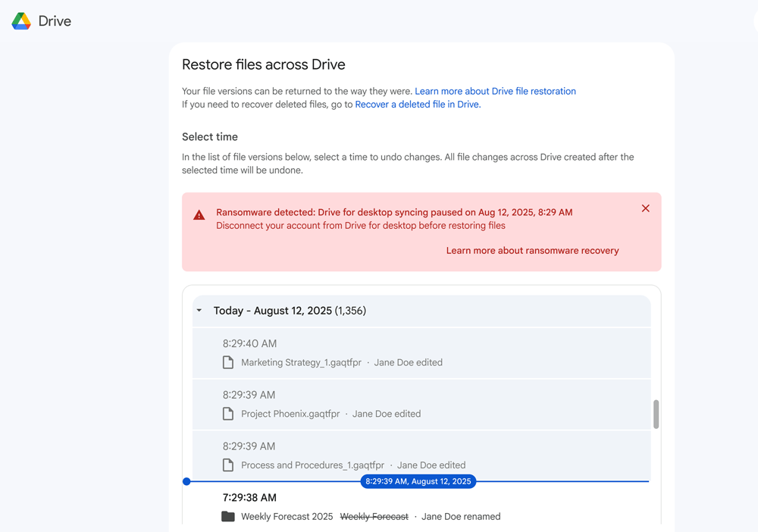Viewport: 758px width, 532px height.
Task: Click the Today - August 12, 2025 header
Action: 290,311
